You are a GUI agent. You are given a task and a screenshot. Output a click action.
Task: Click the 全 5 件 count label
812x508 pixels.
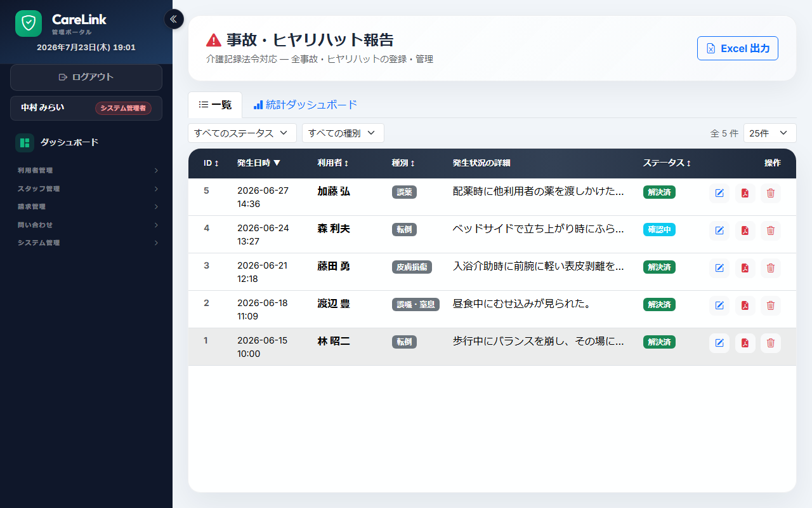pyautogui.click(x=724, y=133)
